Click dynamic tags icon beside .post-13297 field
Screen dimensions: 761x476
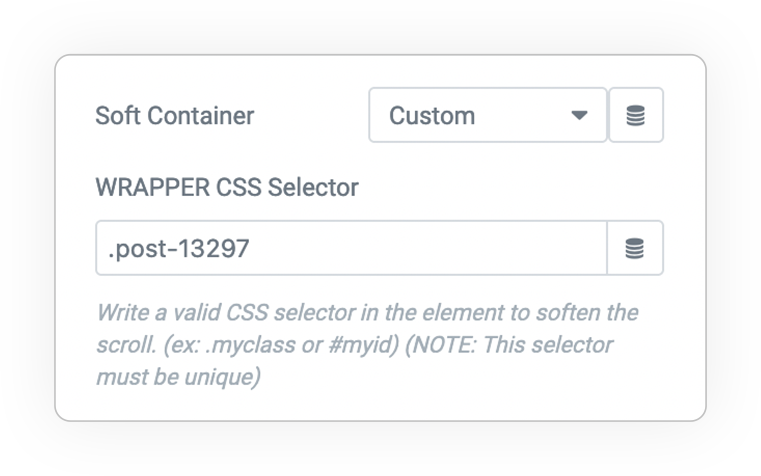click(635, 248)
